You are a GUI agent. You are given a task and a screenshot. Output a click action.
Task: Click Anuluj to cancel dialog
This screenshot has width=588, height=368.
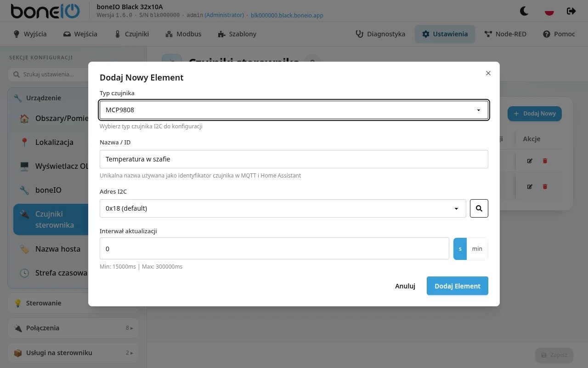405,286
